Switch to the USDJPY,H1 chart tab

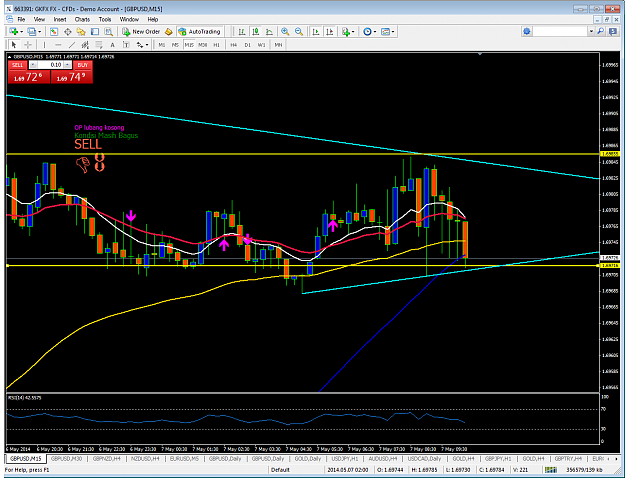[x=344, y=459]
